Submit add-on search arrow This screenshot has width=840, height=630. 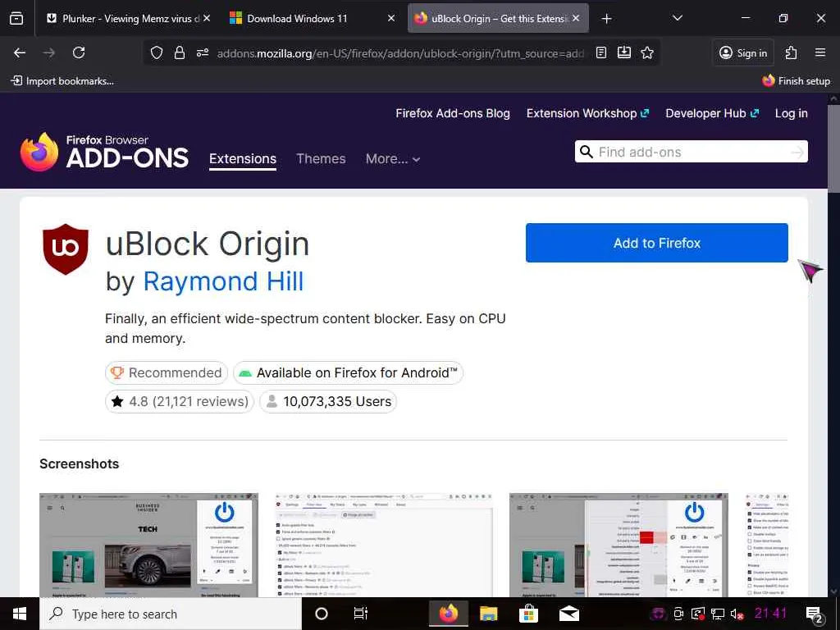[x=797, y=152]
